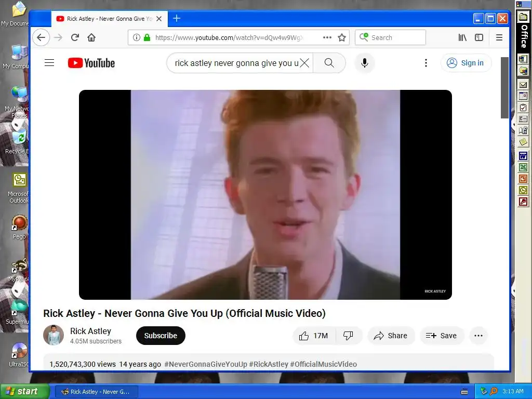The width and height of the screenshot is (532, 399).
Task: Go back using the browser back arrow
Action: click(x=41, y=37)
